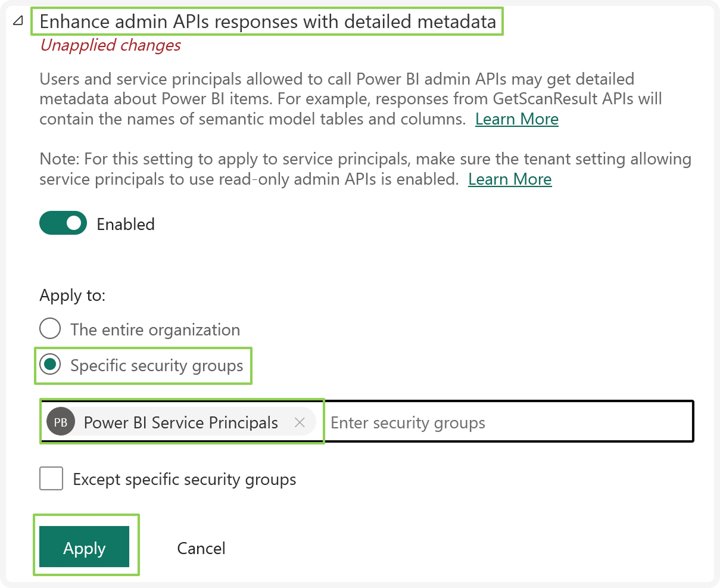This screenshot has height=588, width=720.
Task: Collapse the Enhance admin APIs setting triangle
Action: pyautogui.click(x=18, y=21)
